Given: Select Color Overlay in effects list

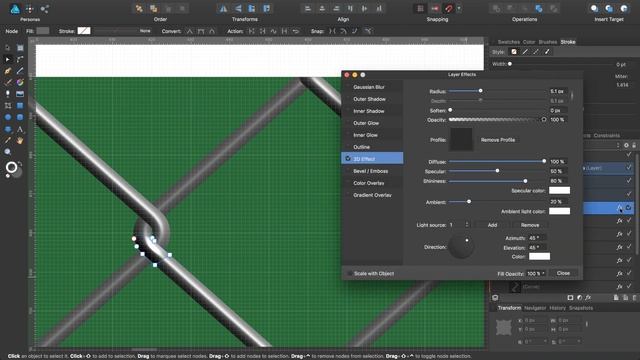Looking at the screenshot, I should coord(369,183).
